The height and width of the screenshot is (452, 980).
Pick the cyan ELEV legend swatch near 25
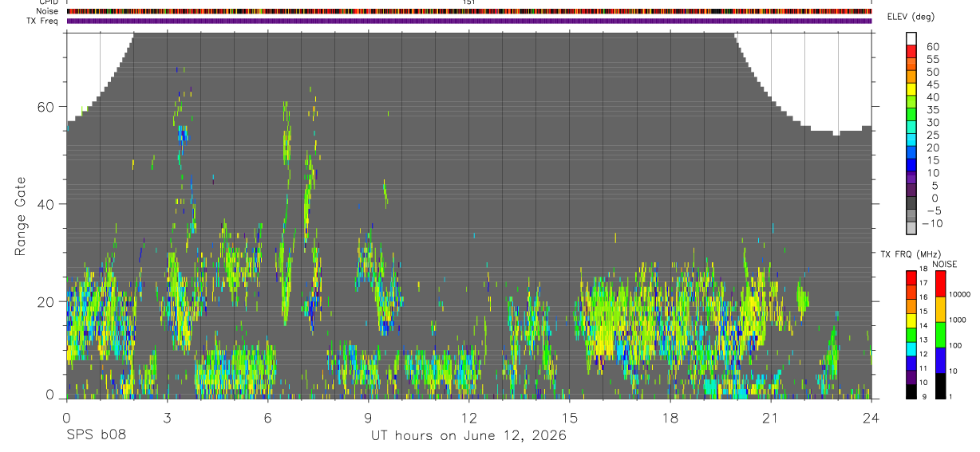(x=911, y=141)
